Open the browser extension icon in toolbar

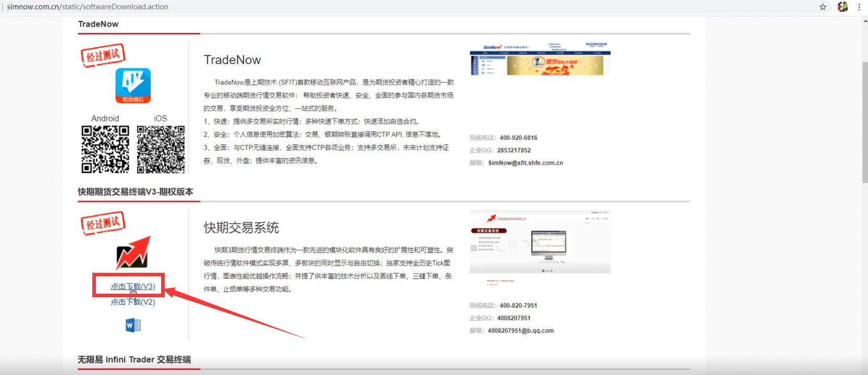(842, 7)
